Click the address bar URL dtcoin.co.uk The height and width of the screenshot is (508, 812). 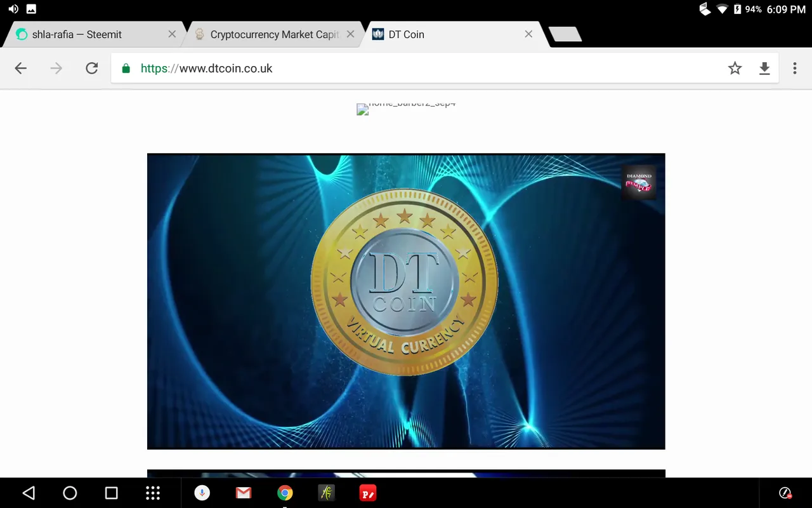(x=206, y=69)
